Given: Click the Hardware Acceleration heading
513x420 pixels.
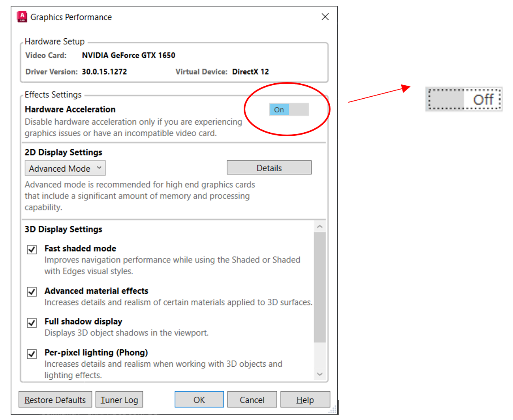Looking at the screenshot, I should 70,109.
